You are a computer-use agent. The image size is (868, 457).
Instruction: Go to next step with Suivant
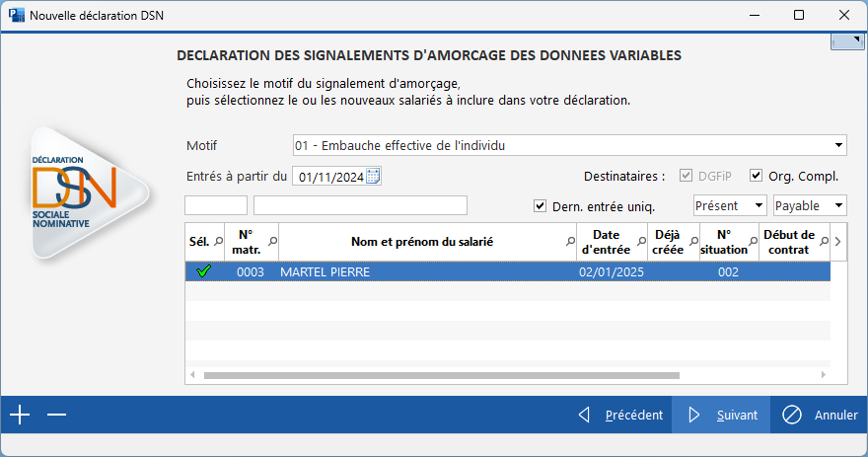(x=721, y=415)
